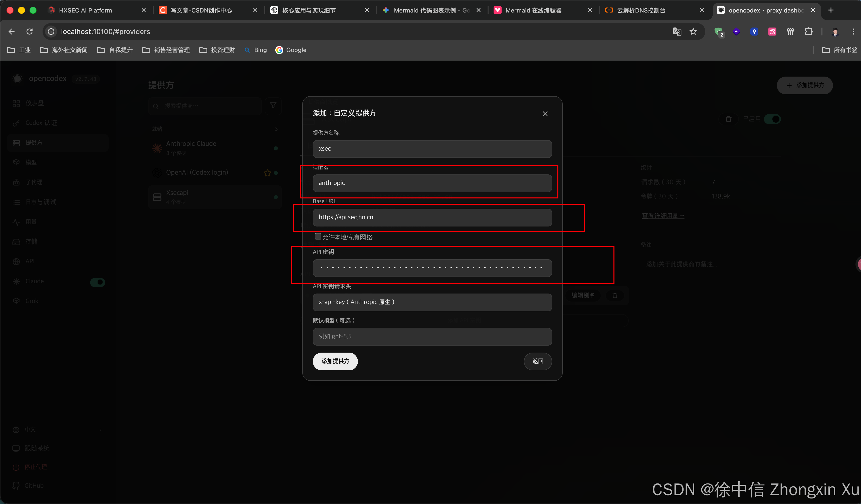This screenshot has width=861, height=504.
Task: Open the 工业 bookmarks folder
Action: (19, 50)
